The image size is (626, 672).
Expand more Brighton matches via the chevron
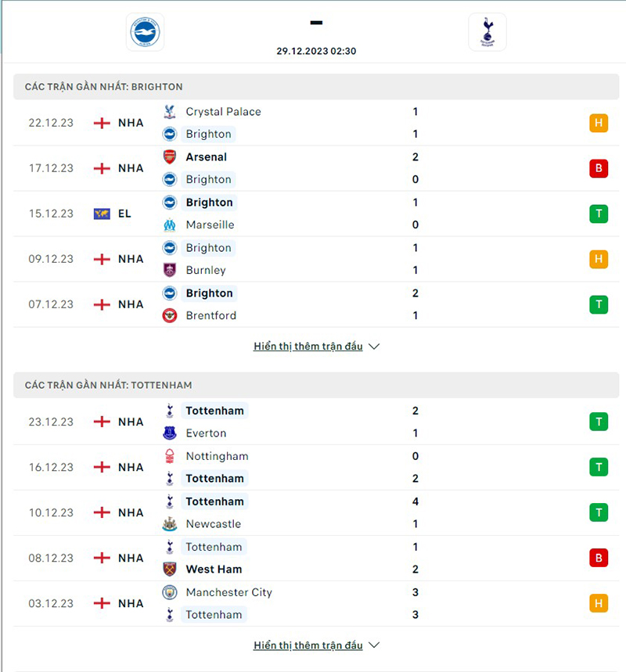pyautogui.click(x=375, y=346)
